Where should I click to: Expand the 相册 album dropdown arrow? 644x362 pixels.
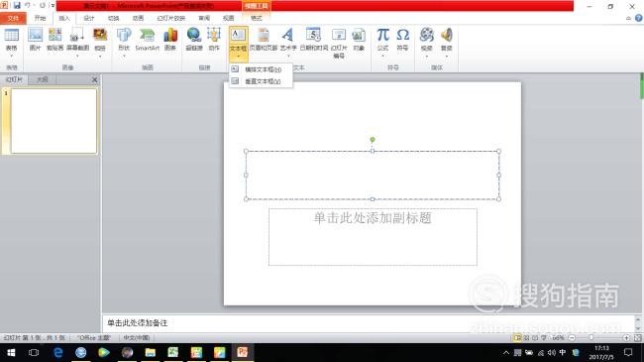(x=100, y=56)
